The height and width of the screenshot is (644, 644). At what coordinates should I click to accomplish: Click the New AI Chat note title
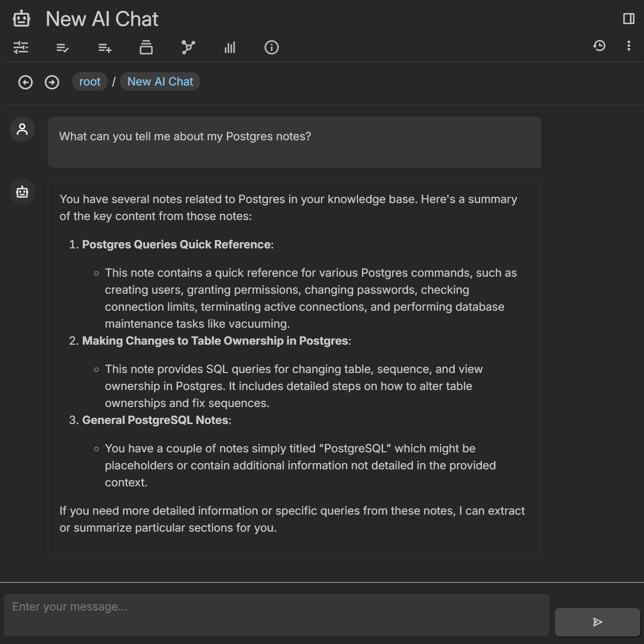[x=102, y=19]
